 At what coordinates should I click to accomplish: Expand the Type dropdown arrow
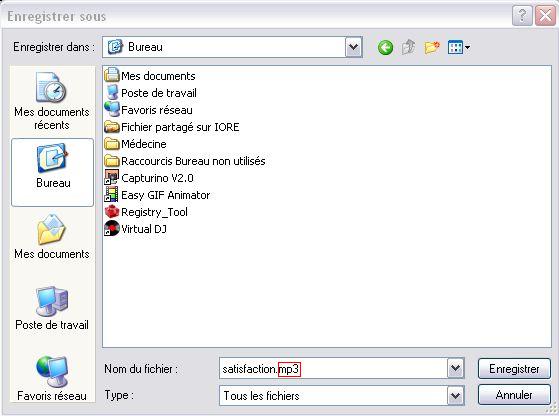click(x=456, y=395)
